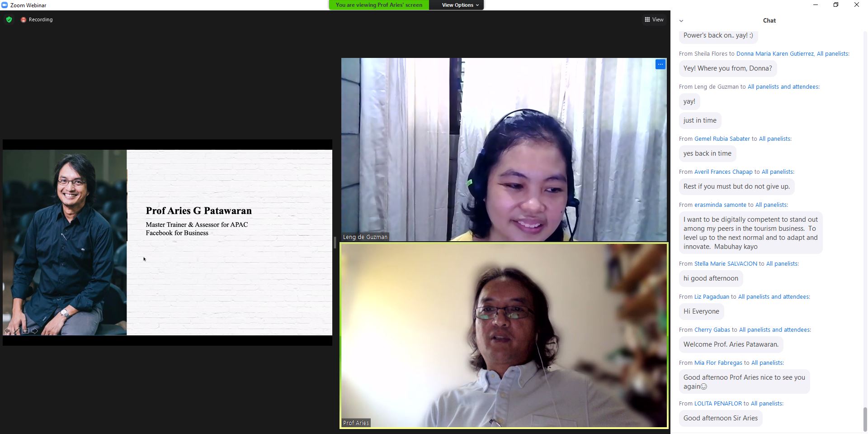Click the slide menu icon on presentation
The height and width of the screenshot is (434, 868).
(26, 331)
